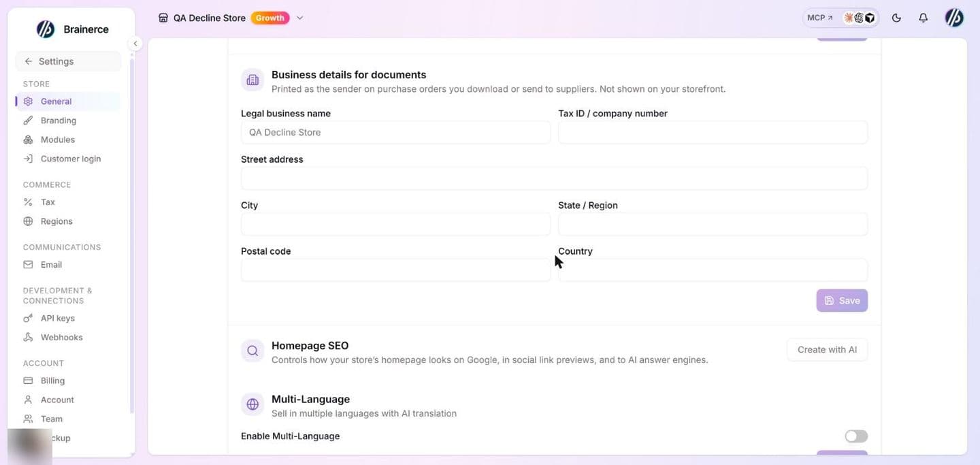The image size is (980, 465).
Task: Open Modules settings page
Action: [68, 140]
